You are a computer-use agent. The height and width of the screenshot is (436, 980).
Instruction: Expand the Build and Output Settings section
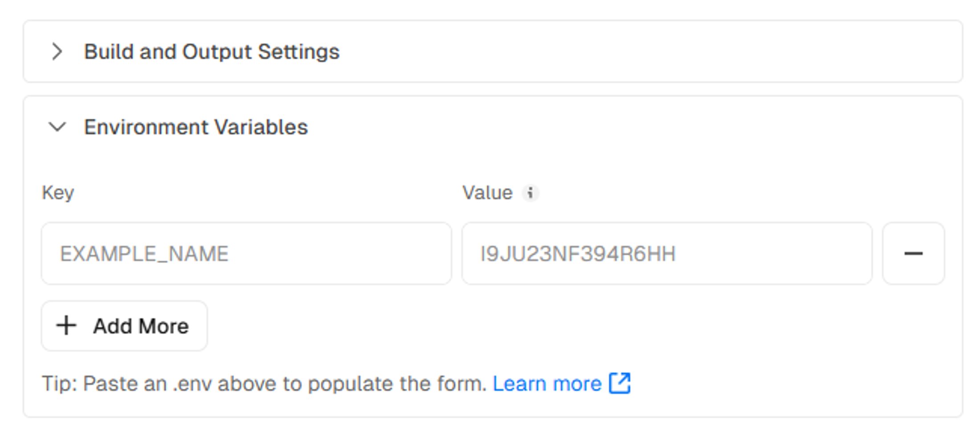pyautogui.click(x=493, y=51)
